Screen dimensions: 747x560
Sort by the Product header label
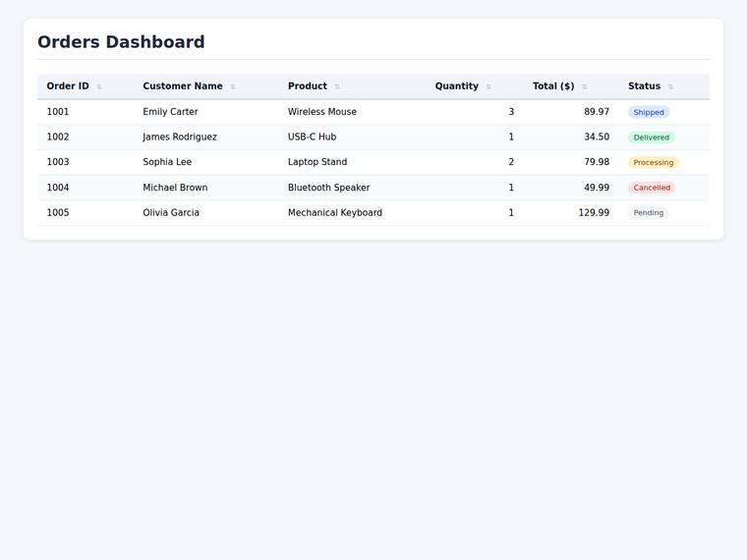point(308,86)
